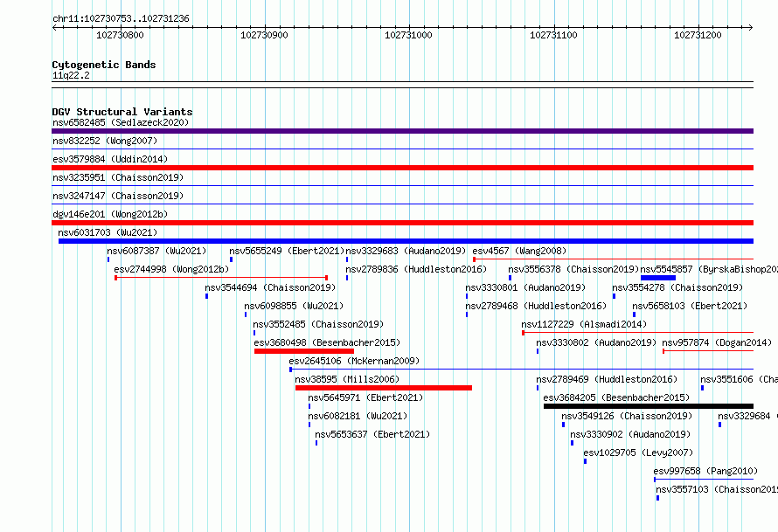Click the DGV Structural Variants track title
This screenshot has height=532, width=778.
pyautogui.click(x=122, y=112)
